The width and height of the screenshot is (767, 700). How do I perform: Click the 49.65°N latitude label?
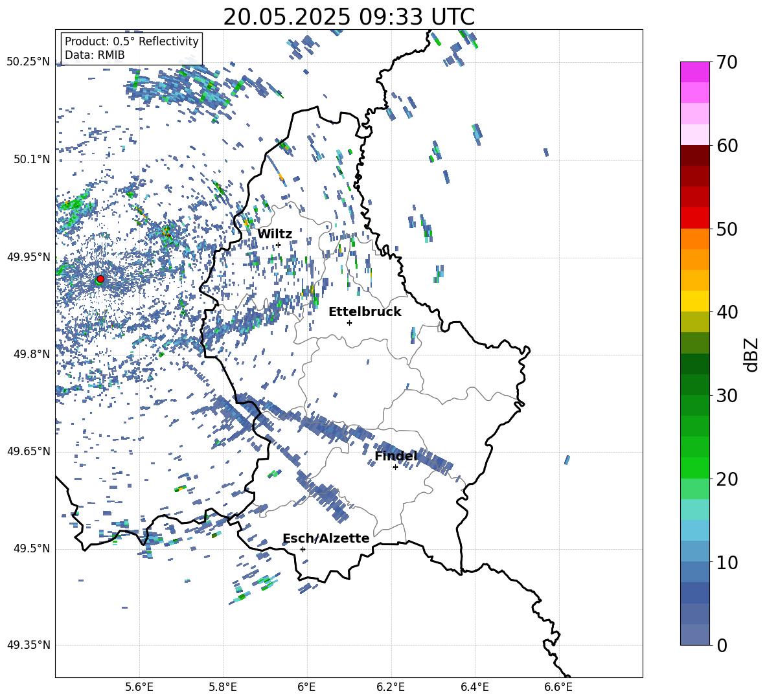[29, 451]
